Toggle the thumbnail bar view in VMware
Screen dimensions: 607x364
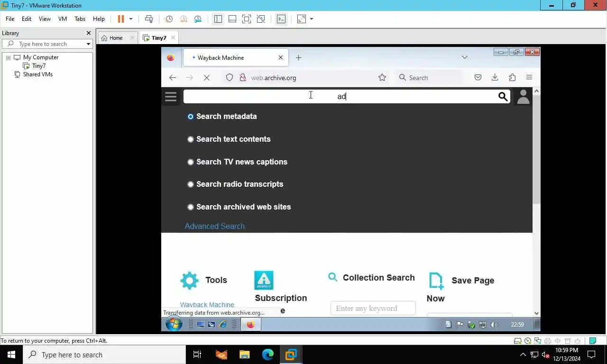coord(232,19)
